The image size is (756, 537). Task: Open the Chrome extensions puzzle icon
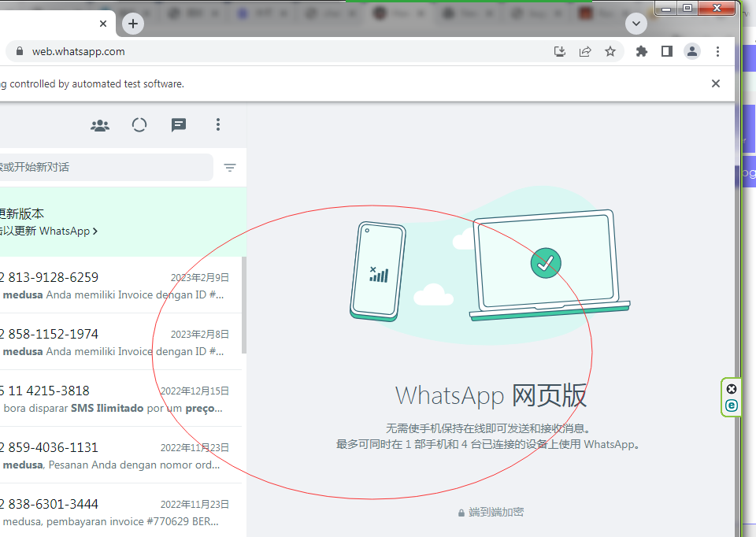coord(642,51)
